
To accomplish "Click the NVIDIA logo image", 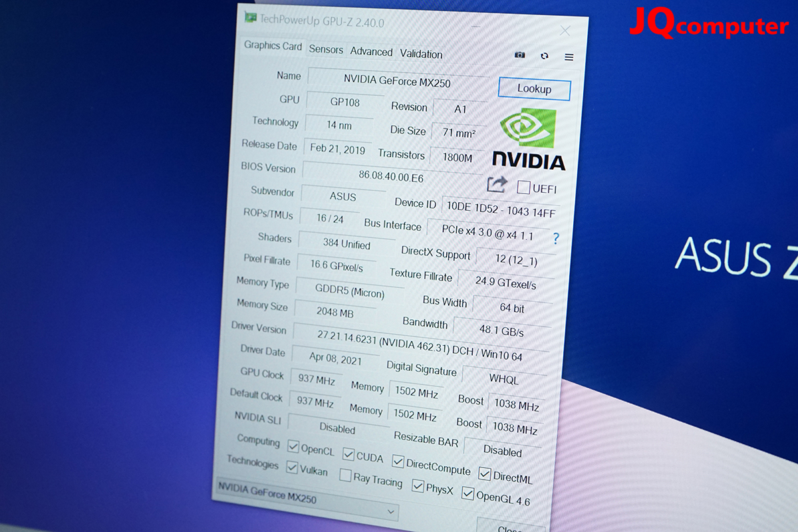I will click(529, 139).
